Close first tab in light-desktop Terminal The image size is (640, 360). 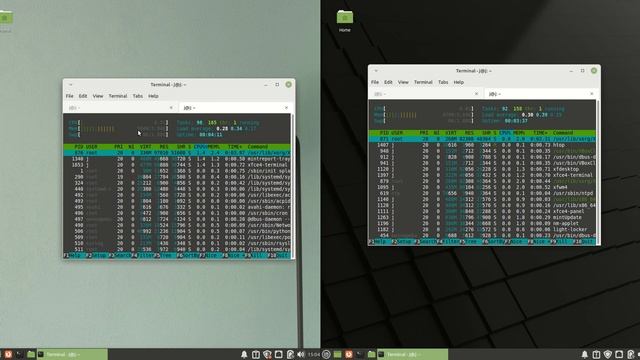(x=171, y=108)
